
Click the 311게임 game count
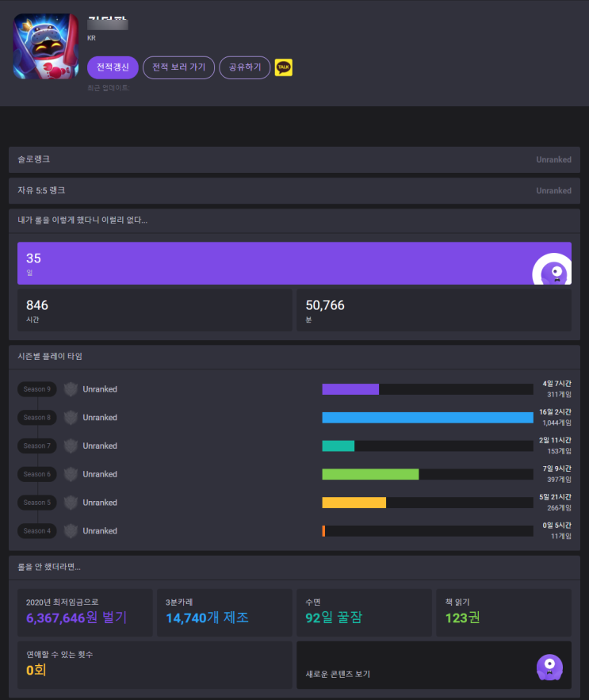[x=559, y=395]
